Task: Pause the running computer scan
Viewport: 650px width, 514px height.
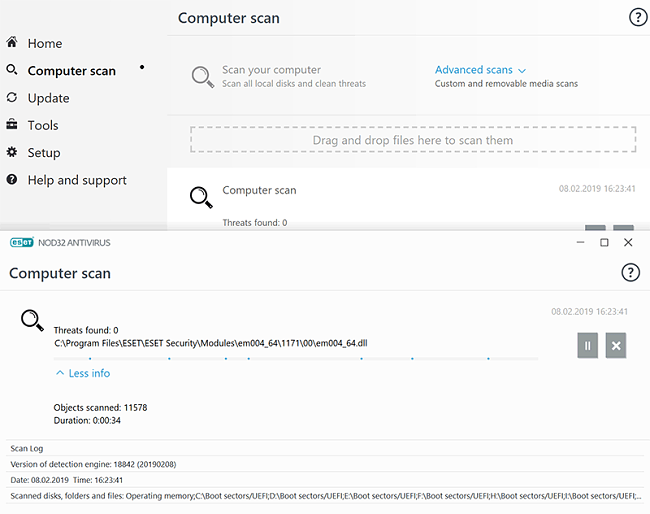Action: coord(587,345)
